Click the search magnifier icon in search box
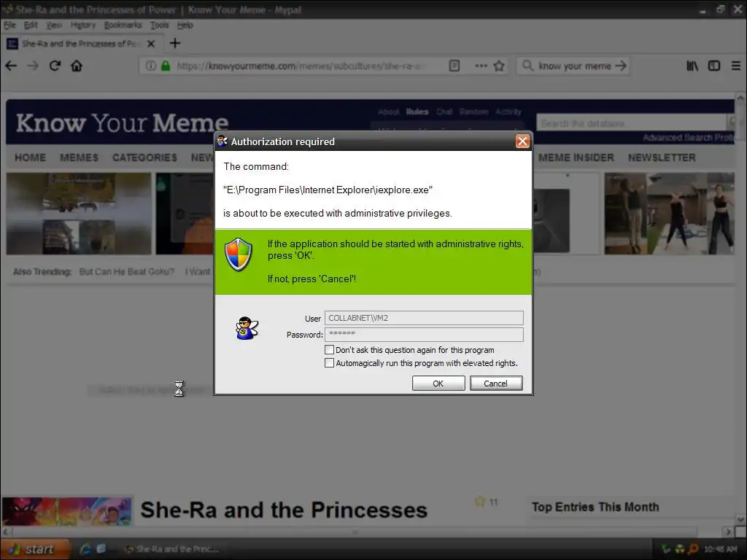The height and width of the screenshot is (560, 747). tap(527, 65)
